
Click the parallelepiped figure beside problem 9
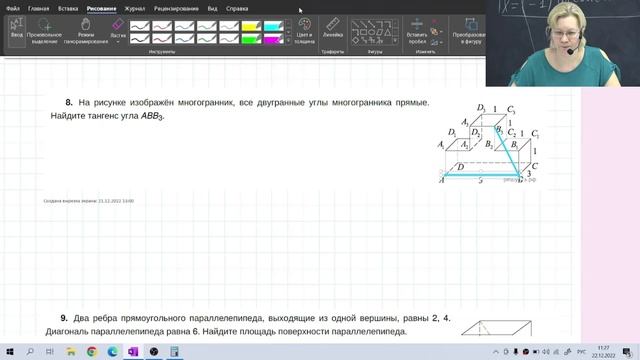pos(497,328)
